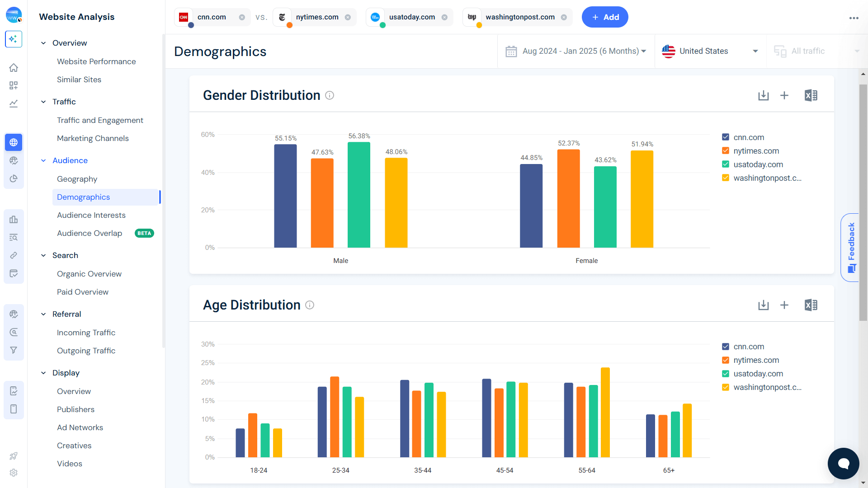Screen dimensions: 868x488
Task: Open the Organic Overview link
Action: coord(89,274)
